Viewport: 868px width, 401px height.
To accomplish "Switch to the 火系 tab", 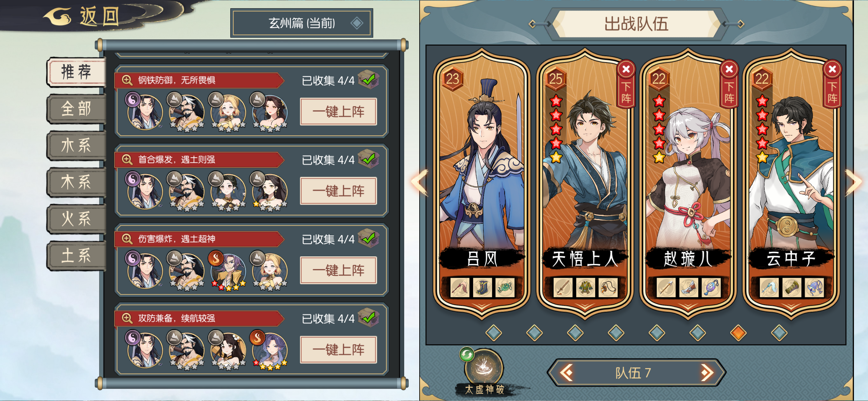I will click(76, 219).
